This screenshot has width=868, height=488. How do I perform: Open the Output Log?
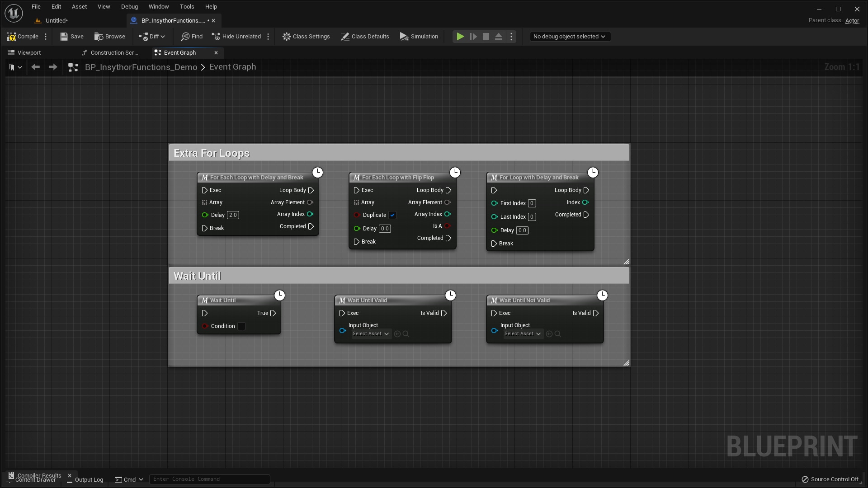[x=85, y=480]
